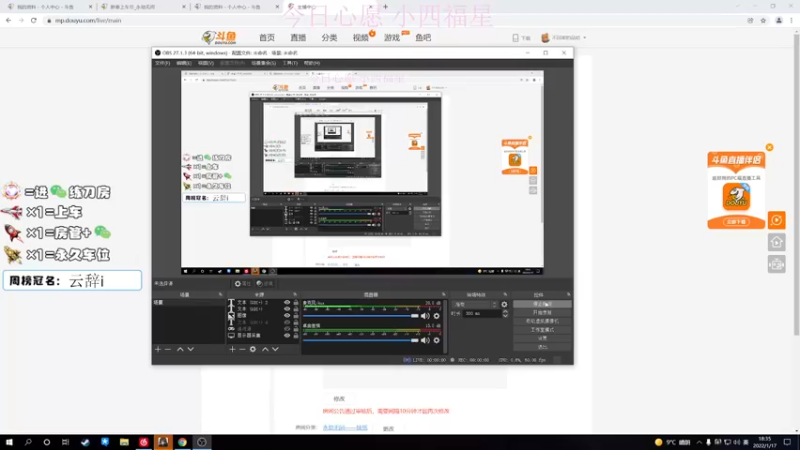Viewport: 800px width, 450px height.
Task: Open the NetEase Music taskbar icon
Action: click(x=143, y=442)
